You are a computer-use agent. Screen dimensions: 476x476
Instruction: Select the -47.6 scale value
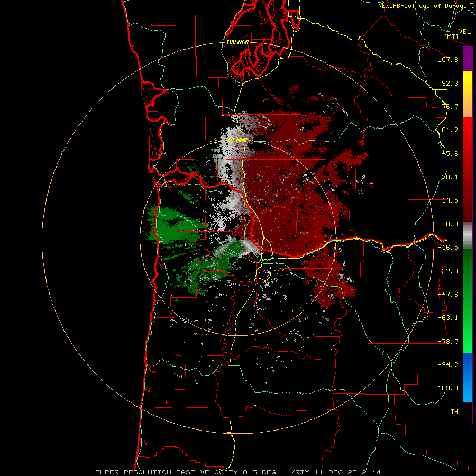point(448,295)
